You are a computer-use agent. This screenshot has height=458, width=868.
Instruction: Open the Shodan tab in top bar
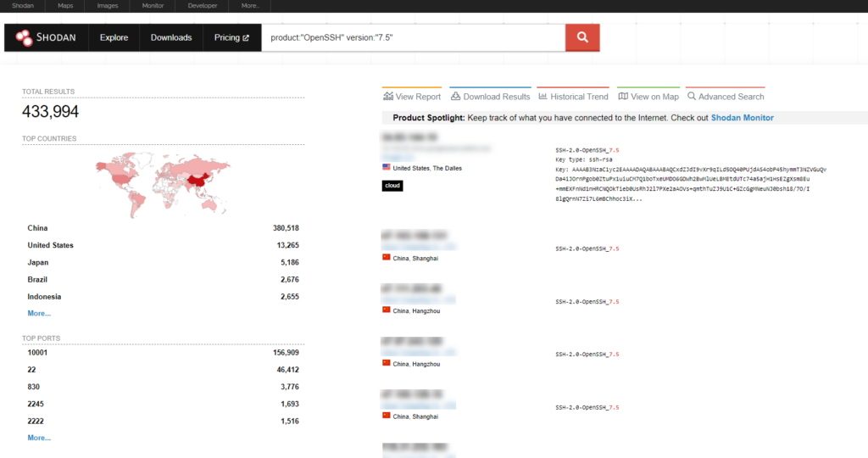23,6
